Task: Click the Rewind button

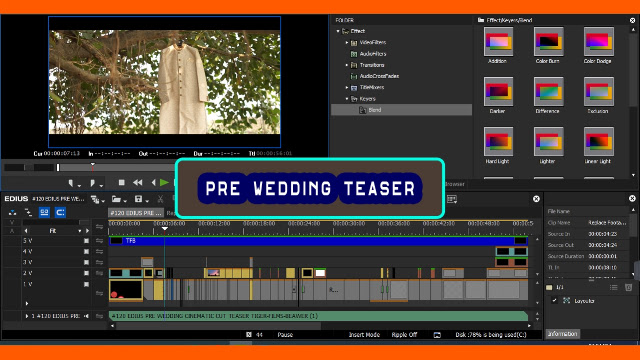Action: coord(138,182)
